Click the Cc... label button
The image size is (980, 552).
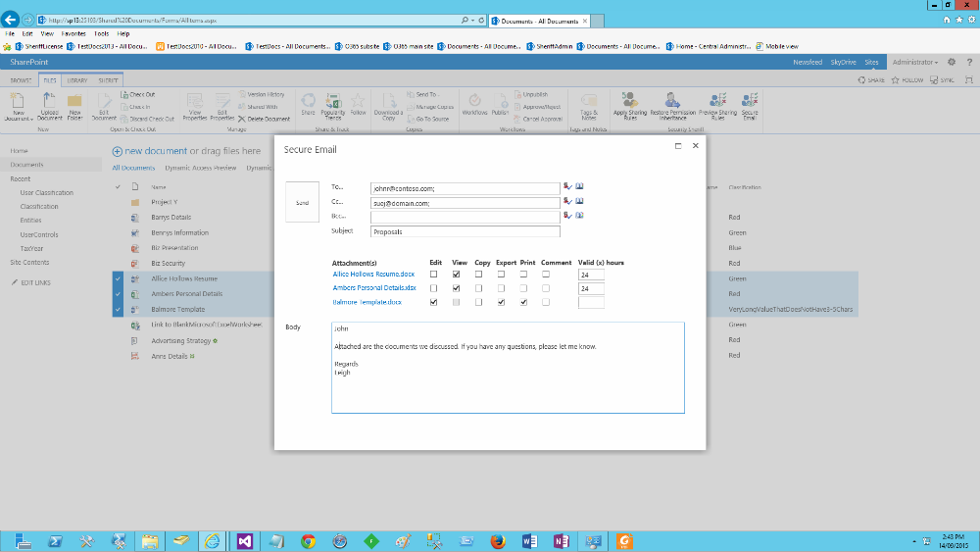pyautogui.click(x=337, y=201)
